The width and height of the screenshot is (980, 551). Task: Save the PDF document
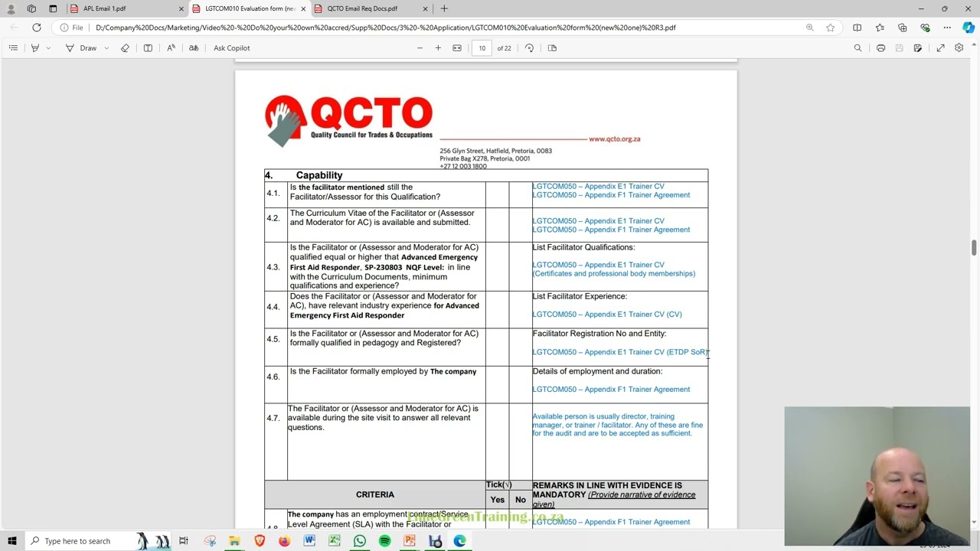[x=899, y=47]
